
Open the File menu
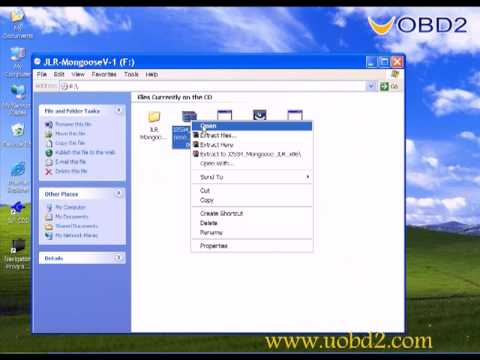[x=42, y=74]
